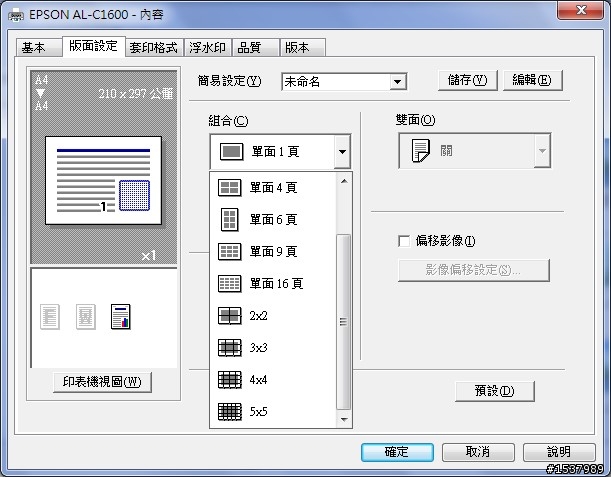Viewport: 611px width, 477px height.
Task: Close the EPSON AL-C1600 dialog
Action: (581, 10)
